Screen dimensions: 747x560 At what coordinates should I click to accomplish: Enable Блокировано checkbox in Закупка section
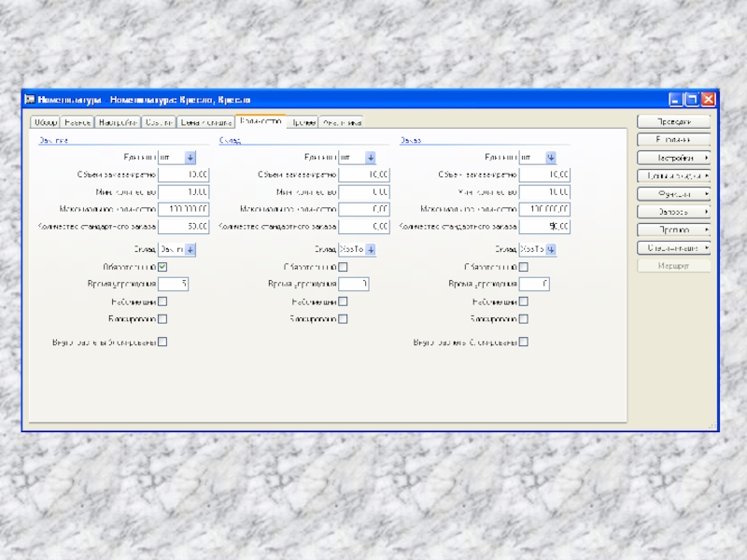pos(162,319)
